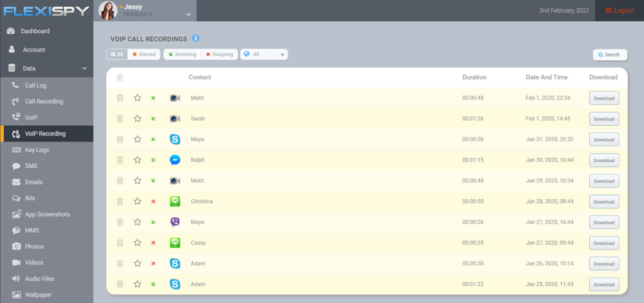
Task: Click the LINE icon in Cassy's row
Action: 175,243
